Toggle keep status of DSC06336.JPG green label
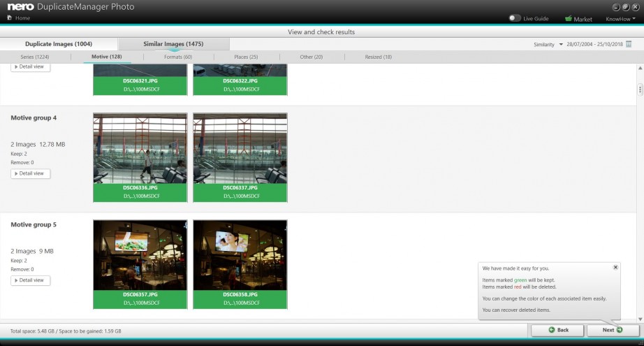Image resolution: width=644 pixels, height=346 pixels. click(140, 192)
